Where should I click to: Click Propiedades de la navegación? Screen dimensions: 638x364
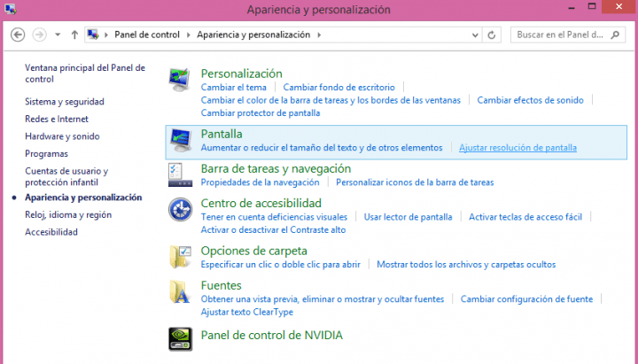[260, 182]
